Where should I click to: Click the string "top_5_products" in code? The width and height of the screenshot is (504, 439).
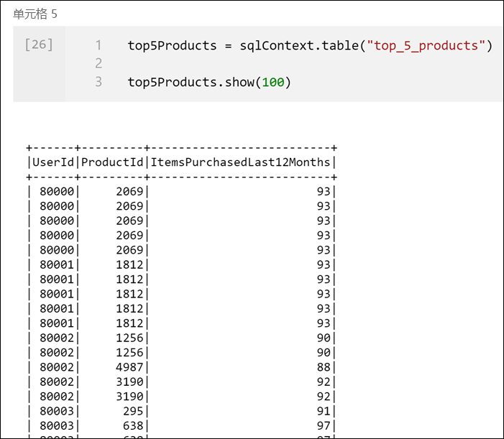(426, 45)
